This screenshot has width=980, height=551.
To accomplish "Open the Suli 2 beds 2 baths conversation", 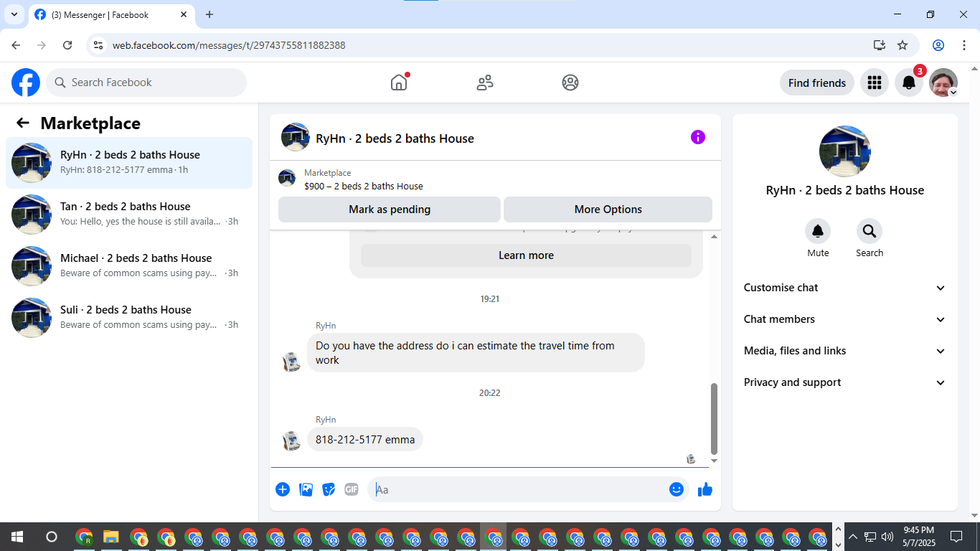I will (x=129, y=318).
